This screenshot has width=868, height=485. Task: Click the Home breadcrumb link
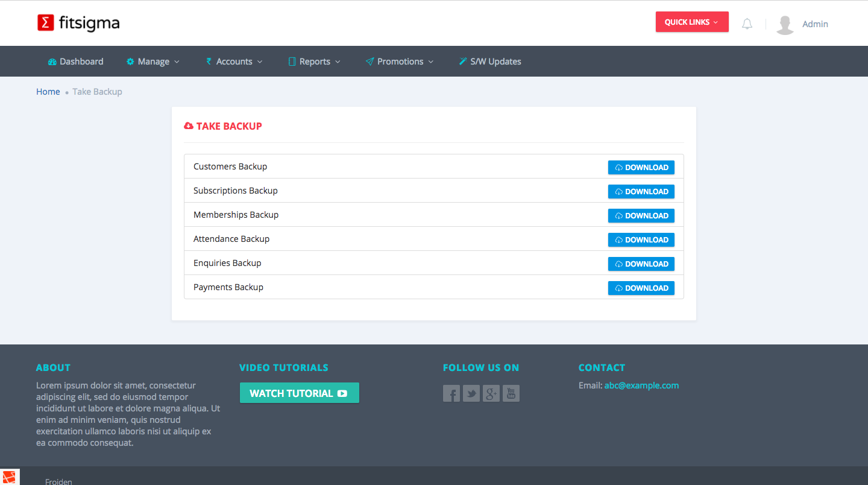[x=48, y=92]
